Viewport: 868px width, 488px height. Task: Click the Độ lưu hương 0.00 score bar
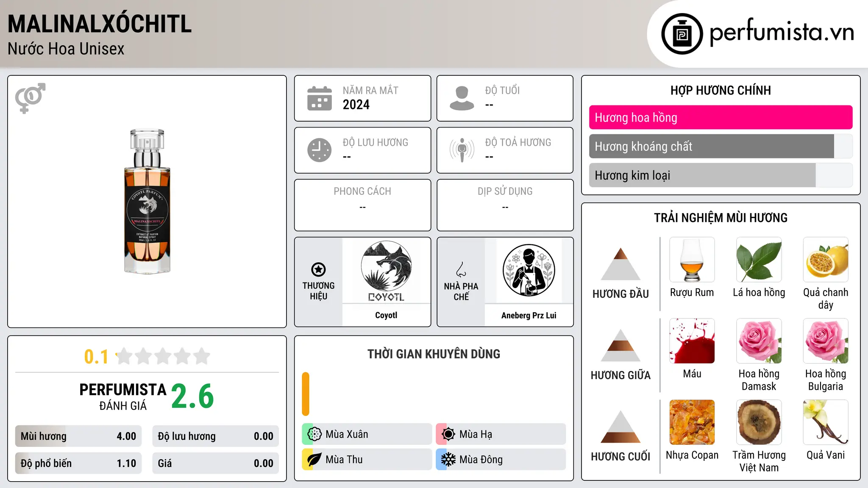pyautogui.click(x=215, y=436)
